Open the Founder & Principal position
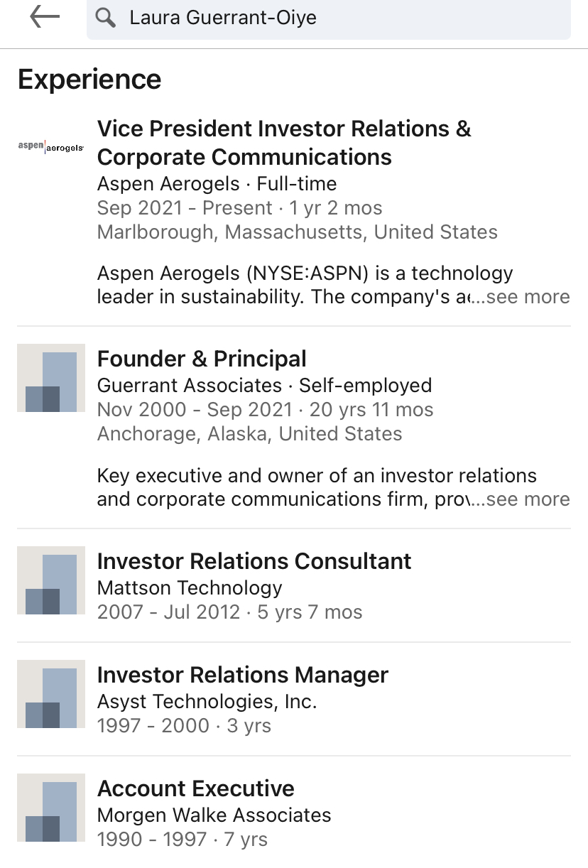Image resolution: width=588 pixels, height=868 pixels. coord(202,359)
